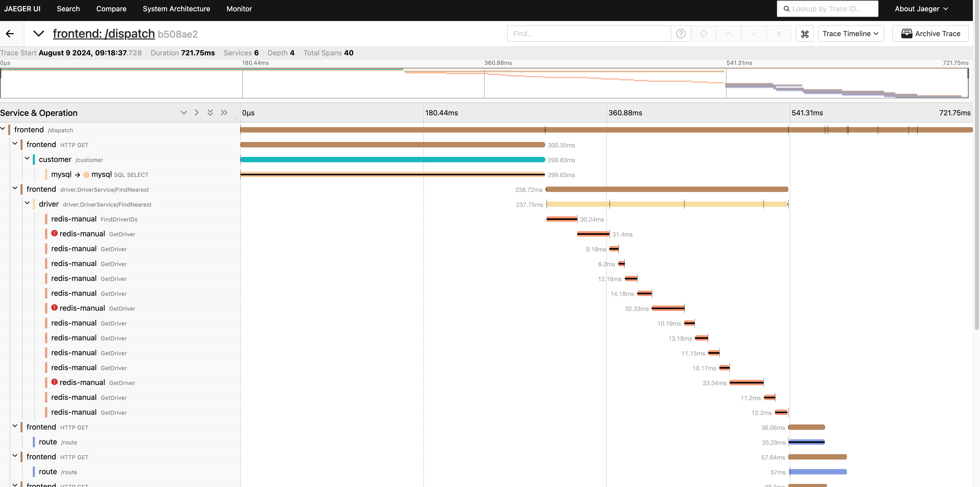The image size is (980, 487).
Task: Open keyboard shortcuts icon
Action: click(x=805, y=34)
